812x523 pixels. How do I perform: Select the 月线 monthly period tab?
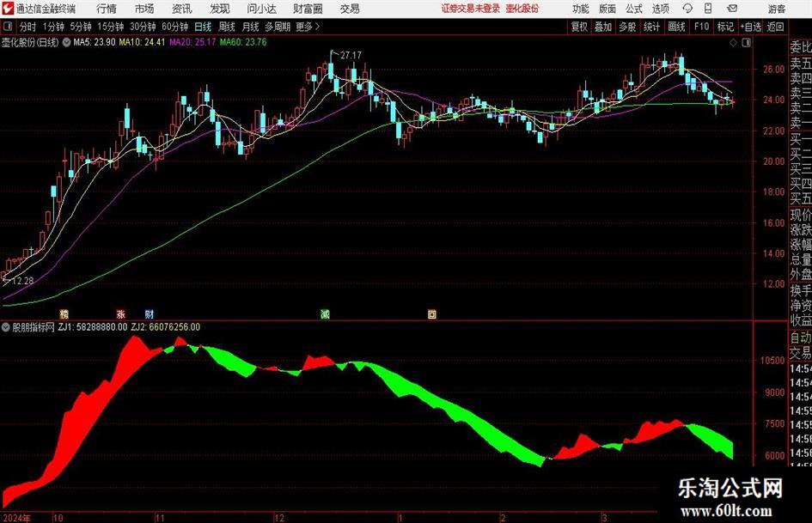[x=250, y=27]
